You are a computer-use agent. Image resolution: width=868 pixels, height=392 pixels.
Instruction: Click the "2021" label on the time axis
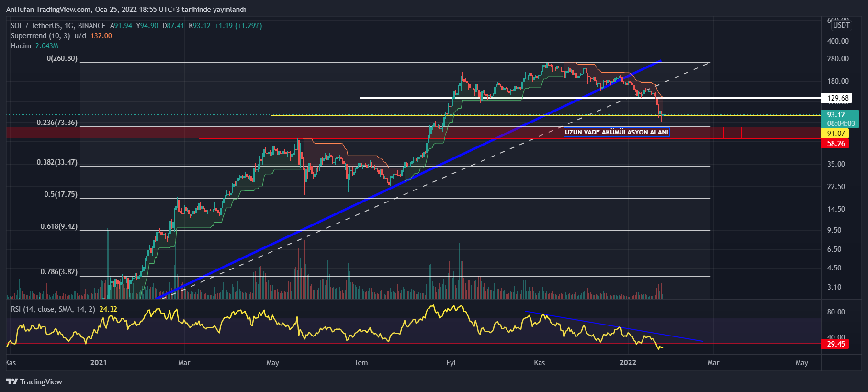coord(99,363)
